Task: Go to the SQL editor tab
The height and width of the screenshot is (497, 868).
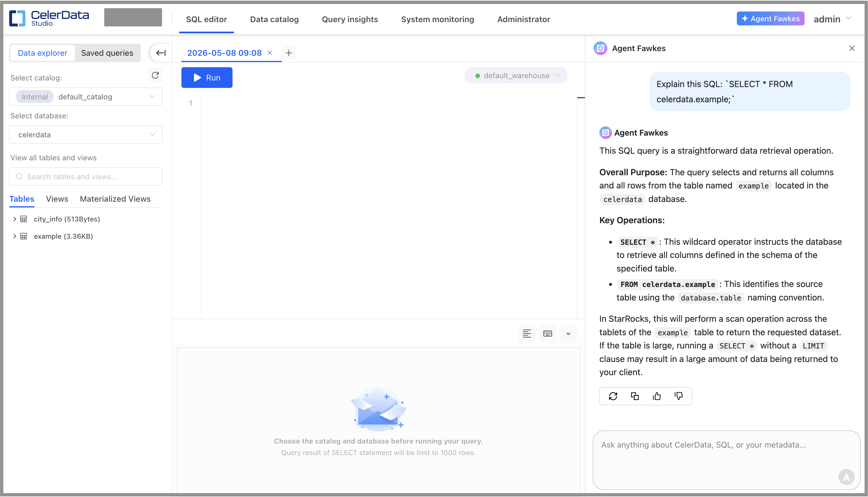Action: coord(206,20)
